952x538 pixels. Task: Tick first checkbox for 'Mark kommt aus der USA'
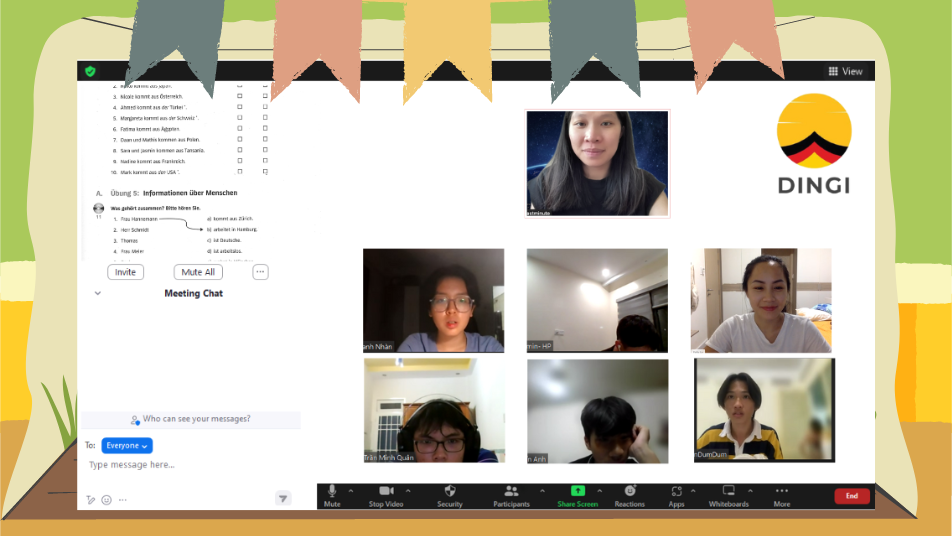[240, 171]
